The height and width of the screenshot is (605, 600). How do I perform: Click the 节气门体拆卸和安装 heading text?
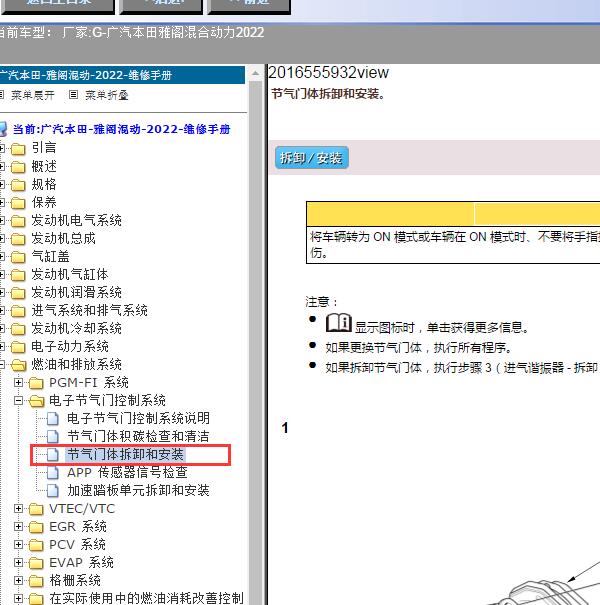[328, 94]
